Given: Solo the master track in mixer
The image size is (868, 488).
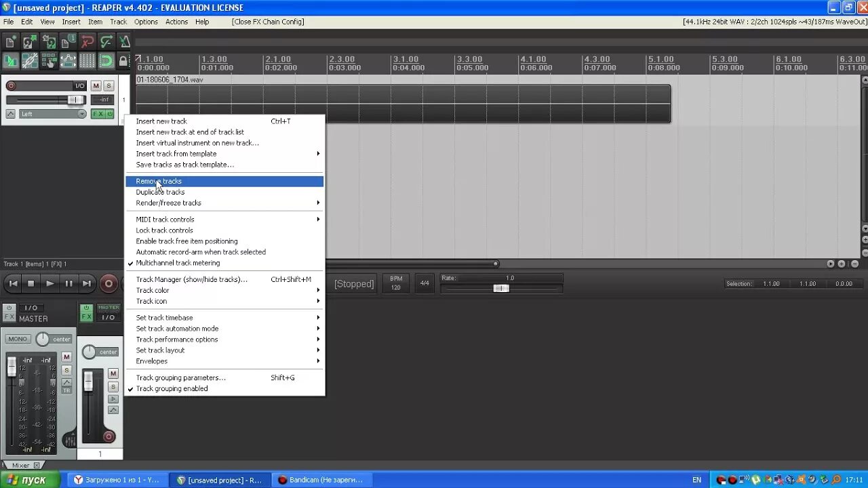Looking at the screenshot, I should [66, 370].
